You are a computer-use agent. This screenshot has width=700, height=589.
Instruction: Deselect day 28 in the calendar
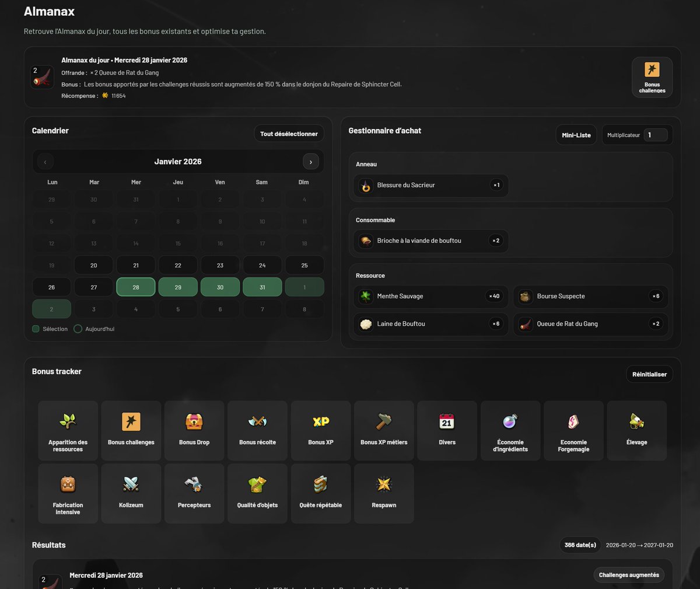(x=136, y=287)
